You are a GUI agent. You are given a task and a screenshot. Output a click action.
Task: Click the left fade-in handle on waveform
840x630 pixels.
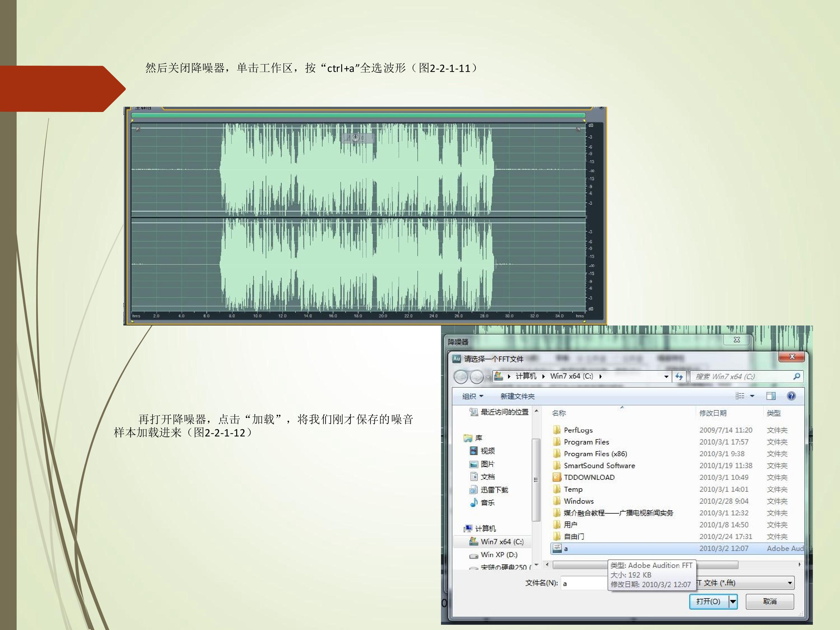click(x=138, y=129)
